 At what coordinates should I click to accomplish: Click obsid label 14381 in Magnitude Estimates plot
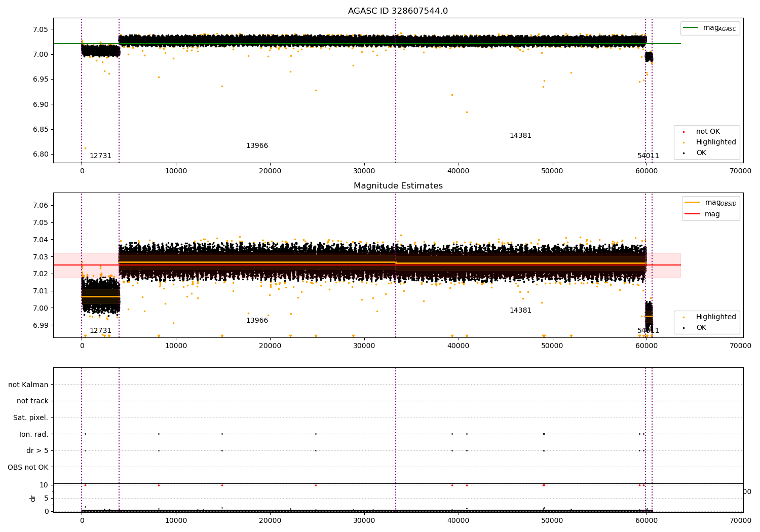click(x=520, y=311)
